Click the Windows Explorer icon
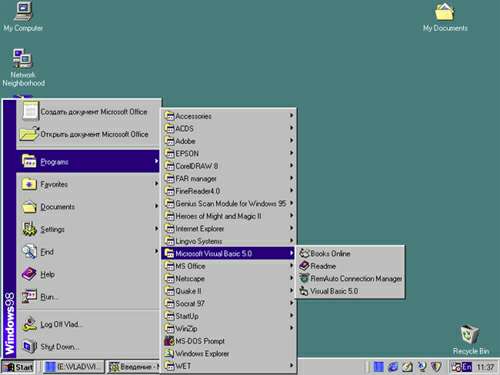 point(169,353)
